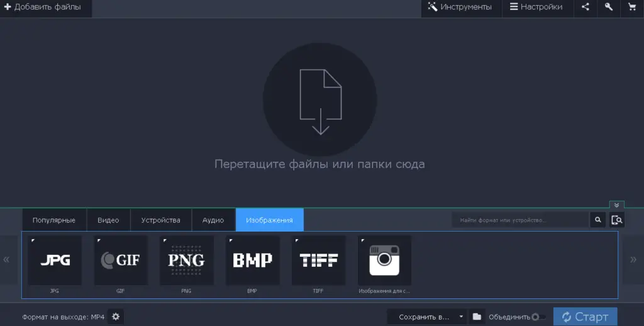Screen dimensions: 644x326
Task: Open the output folder icon
Action: point(477,317)
